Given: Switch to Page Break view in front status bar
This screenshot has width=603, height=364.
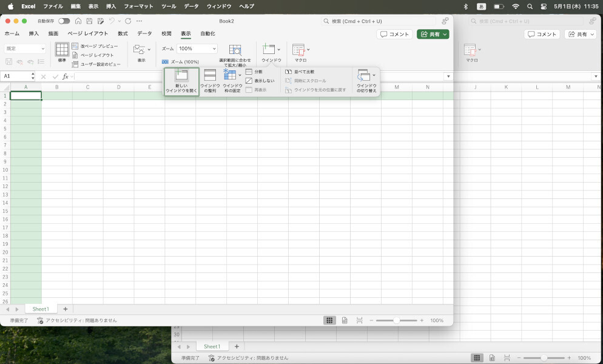Looking at the screenshot, I should 360,320.
